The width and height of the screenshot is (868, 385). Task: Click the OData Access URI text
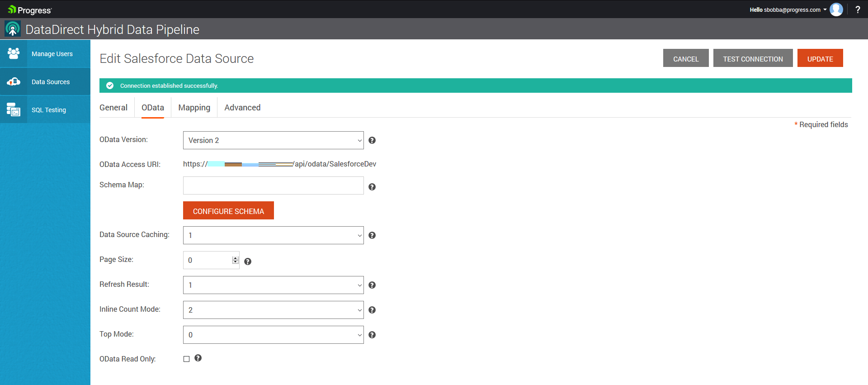pyautogui.click(x=279, y=164)
